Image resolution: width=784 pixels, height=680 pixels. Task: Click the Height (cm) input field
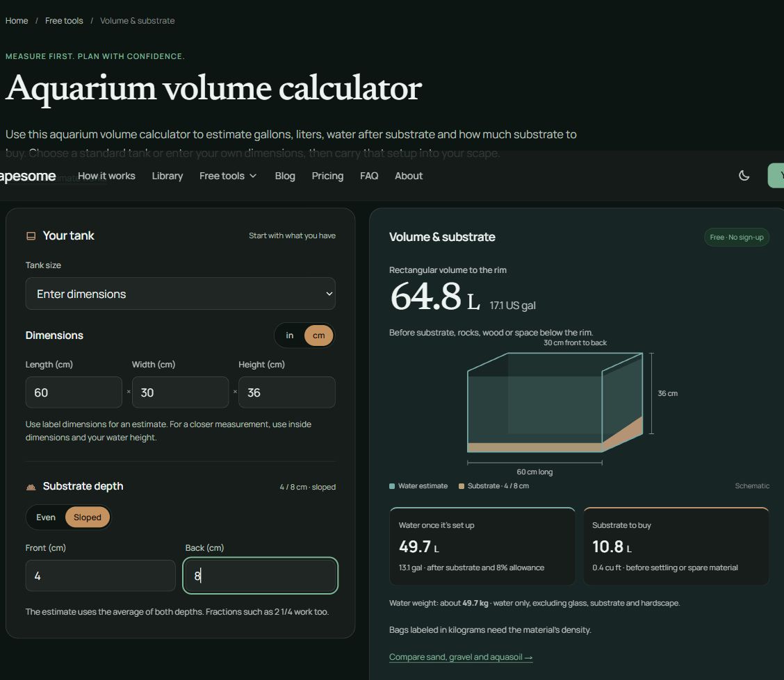coord(287,392)
